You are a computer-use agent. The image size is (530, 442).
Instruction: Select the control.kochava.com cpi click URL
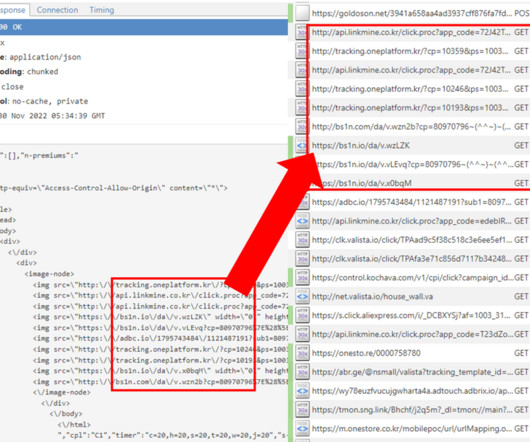pos(413,278)
